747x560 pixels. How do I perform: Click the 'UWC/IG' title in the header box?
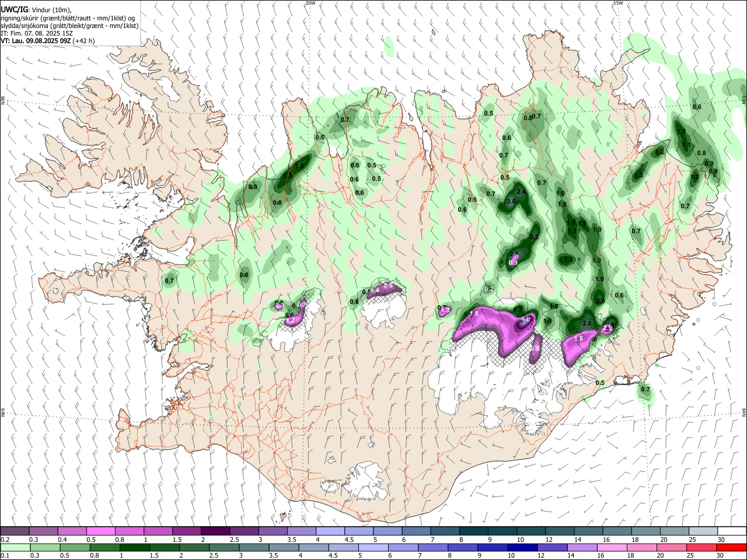(14, 9)
